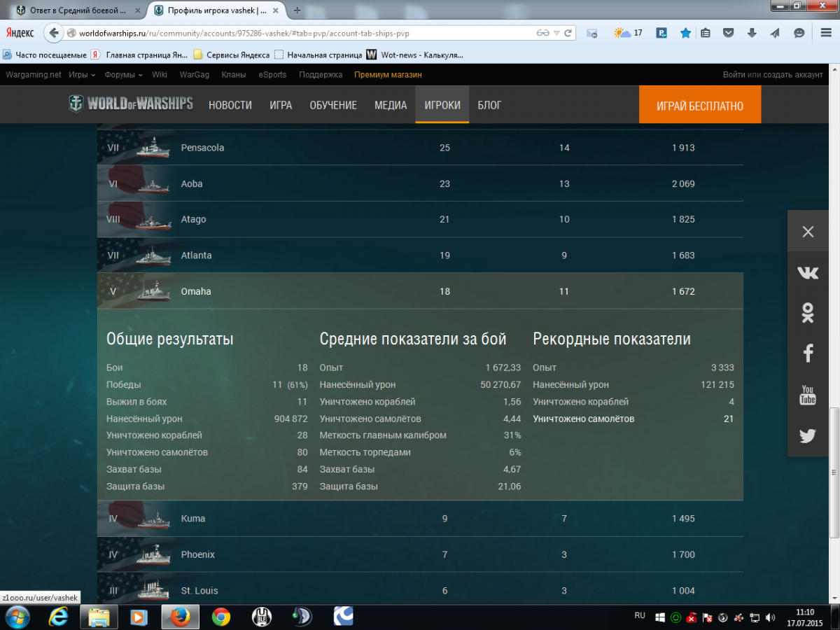840x630 pixels.
Task: Click the World of Warships logo
Action: 131,104
